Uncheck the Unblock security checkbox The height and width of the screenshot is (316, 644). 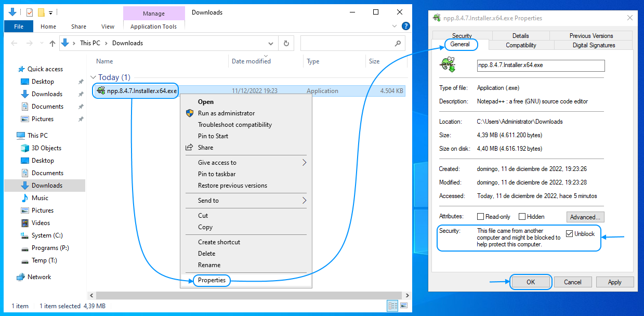point(569,234)
